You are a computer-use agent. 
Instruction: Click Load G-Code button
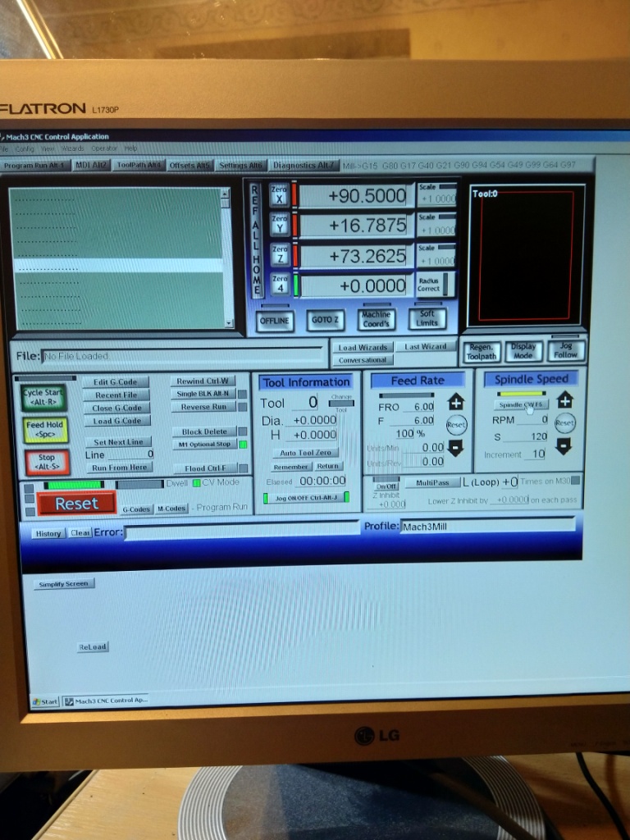point(117,421)
